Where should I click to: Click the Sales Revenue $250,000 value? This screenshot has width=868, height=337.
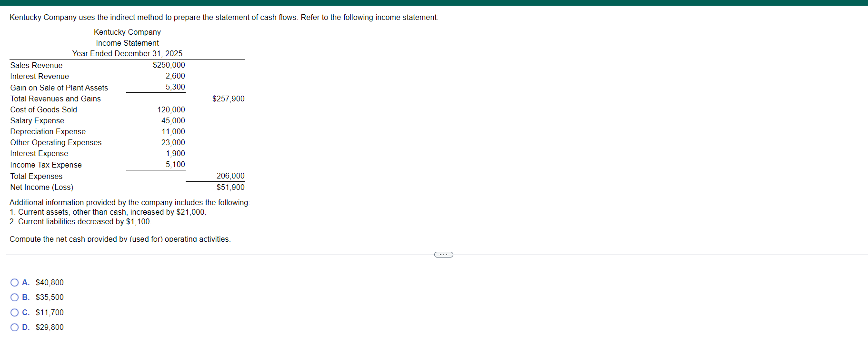click(169, 65)
